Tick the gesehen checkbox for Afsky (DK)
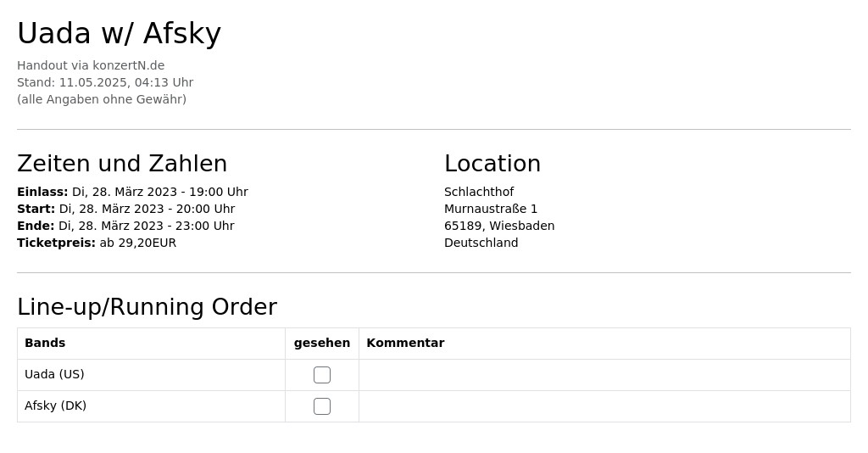The image size is (868, 453). point(321,406)
